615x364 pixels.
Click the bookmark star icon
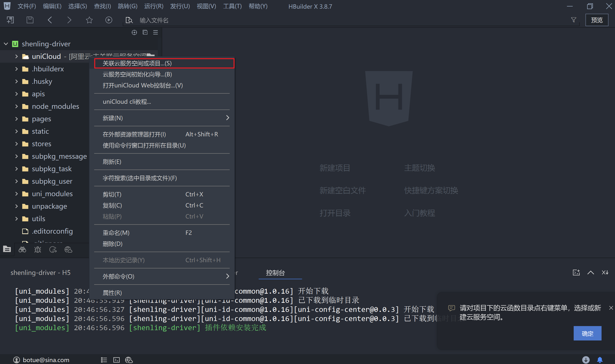point(89,20)
